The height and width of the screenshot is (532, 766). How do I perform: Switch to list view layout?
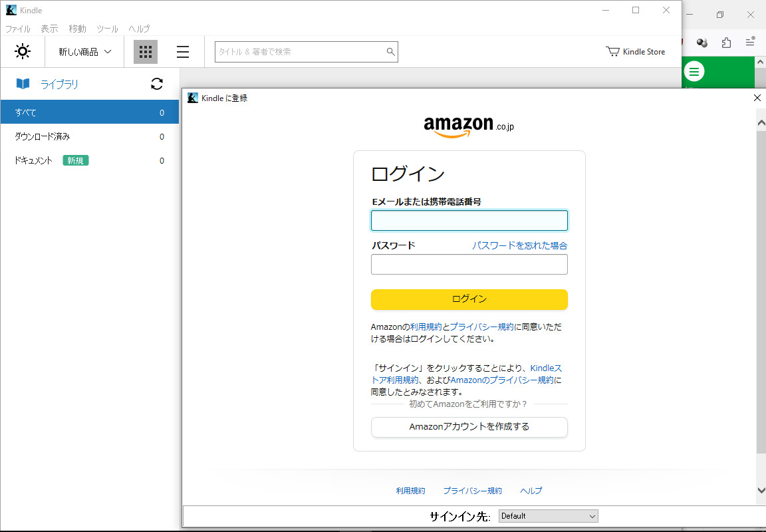(x=182, y=52)
